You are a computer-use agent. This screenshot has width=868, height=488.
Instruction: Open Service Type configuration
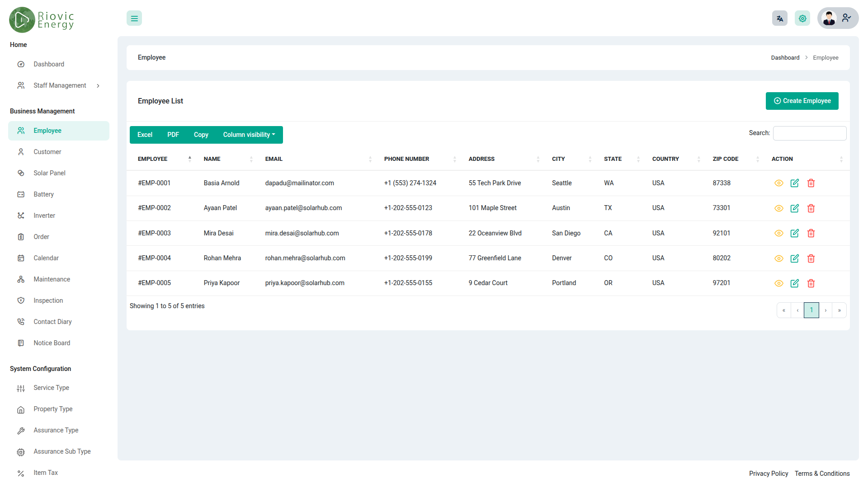[x=59, y=388]
